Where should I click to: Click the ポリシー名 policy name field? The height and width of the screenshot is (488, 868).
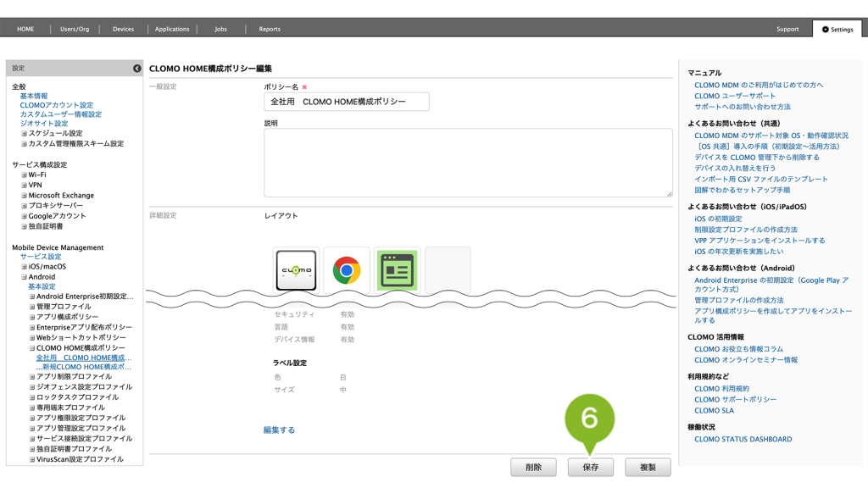click(x=347, y=102)
